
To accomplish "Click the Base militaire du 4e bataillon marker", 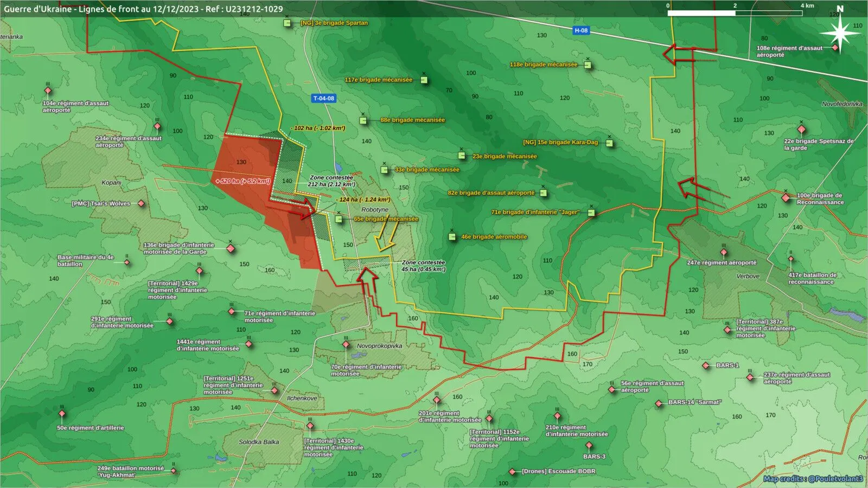I will (127, 262).
